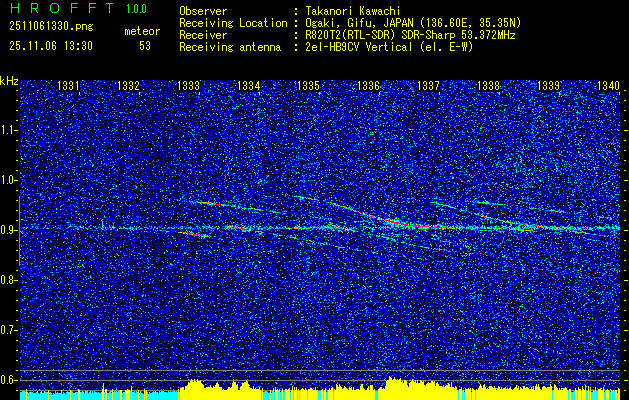629x400 pixels.
Task: Click the Ogaki, Gifu, JAPAN location text
Action: click(413, 23)
